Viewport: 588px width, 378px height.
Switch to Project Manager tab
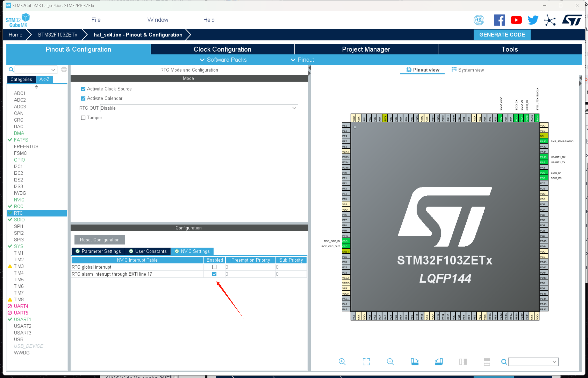coord(366,49)
